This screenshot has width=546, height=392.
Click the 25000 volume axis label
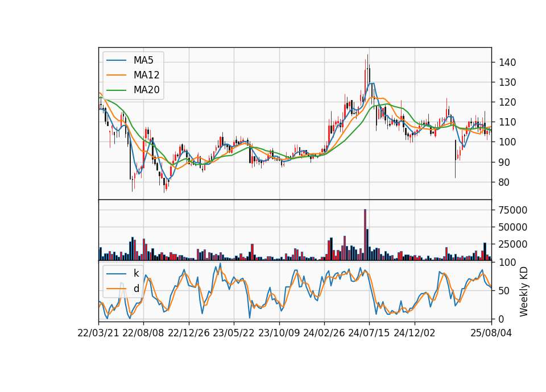point(513,244)
